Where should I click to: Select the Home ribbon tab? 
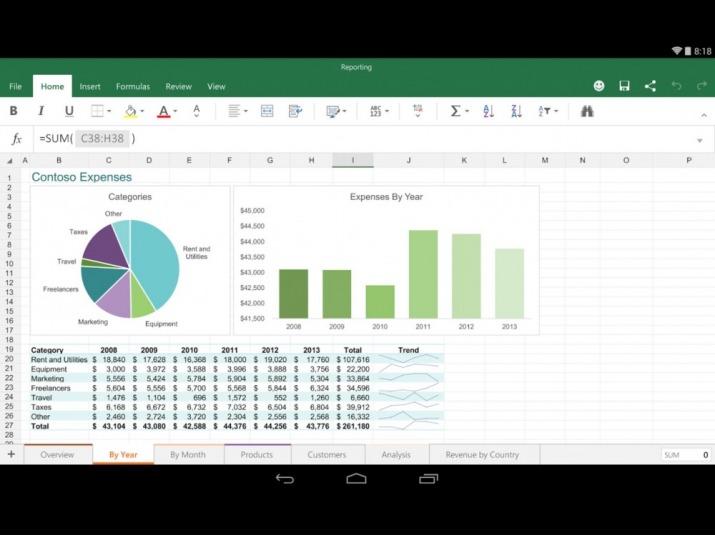click(52, 86)
